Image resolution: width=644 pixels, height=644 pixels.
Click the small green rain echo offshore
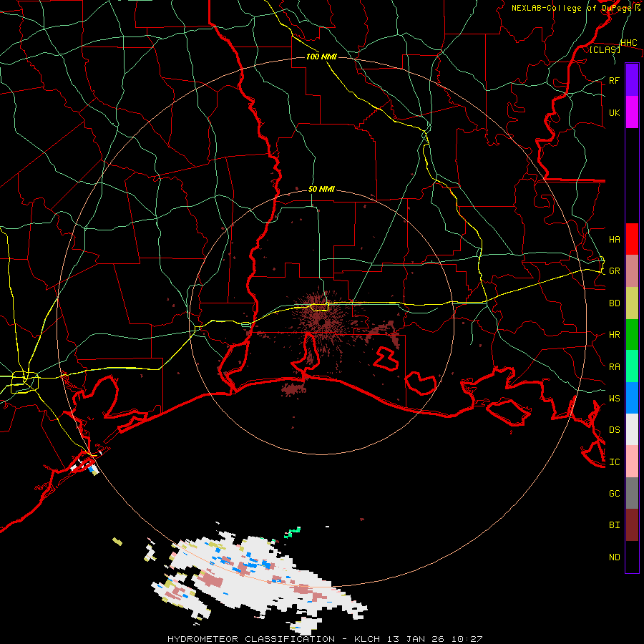coord(293,532)
